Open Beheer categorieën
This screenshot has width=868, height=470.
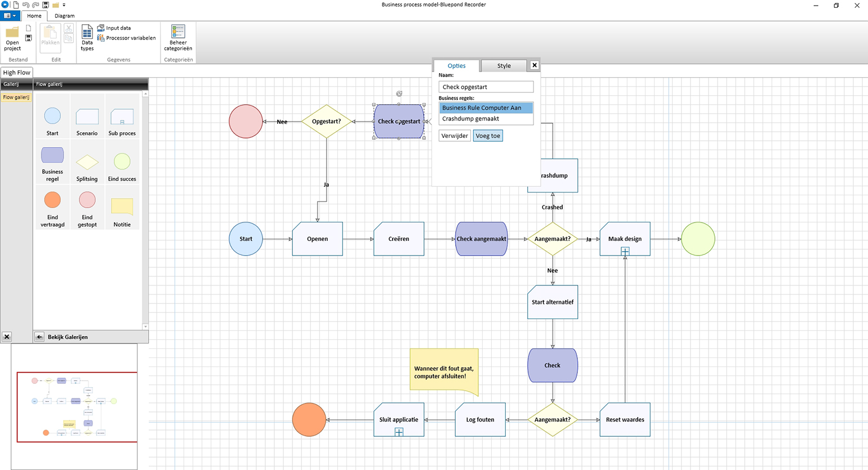[x=178, y=38]
